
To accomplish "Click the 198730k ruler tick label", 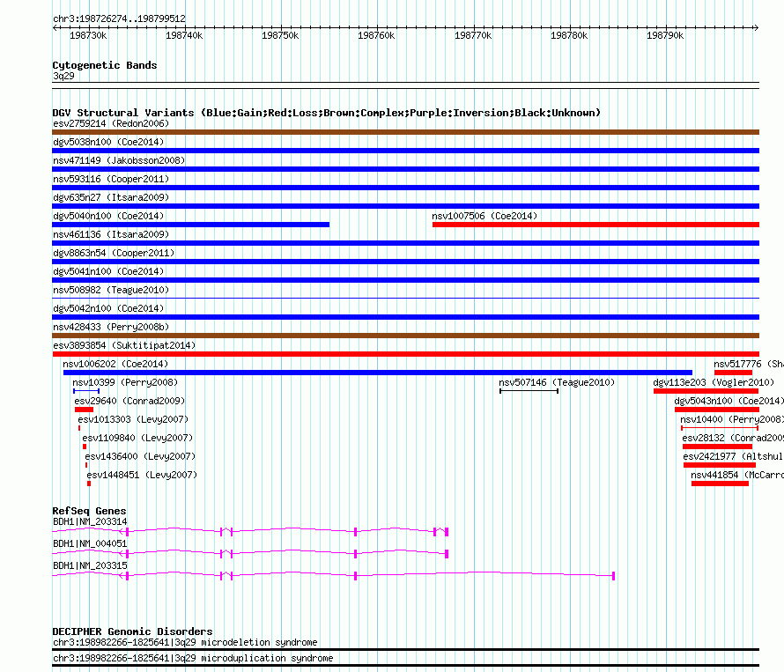I will tap(88, 36).
